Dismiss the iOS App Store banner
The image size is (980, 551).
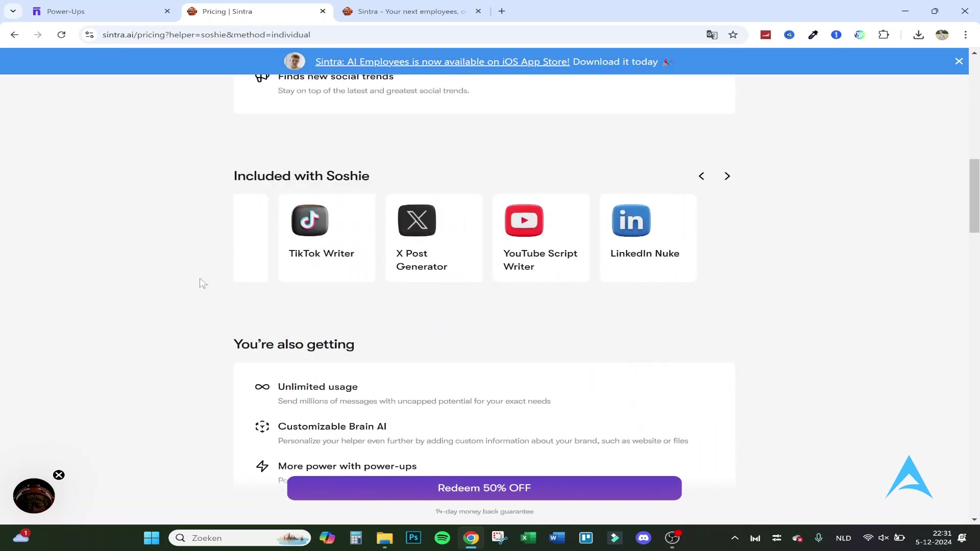(959, 61)
